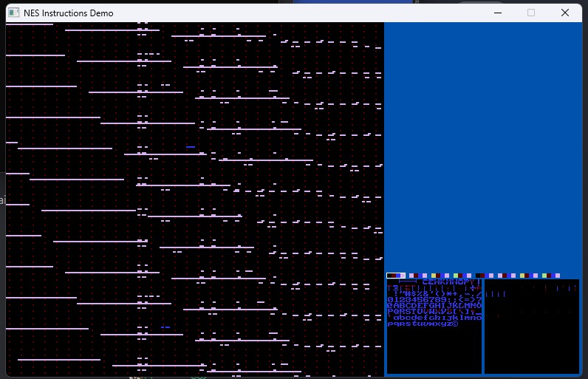Click the disabled maximize button
Viewport: 588px width, 379px height.
pyautogui.click(x=531, y=13)
